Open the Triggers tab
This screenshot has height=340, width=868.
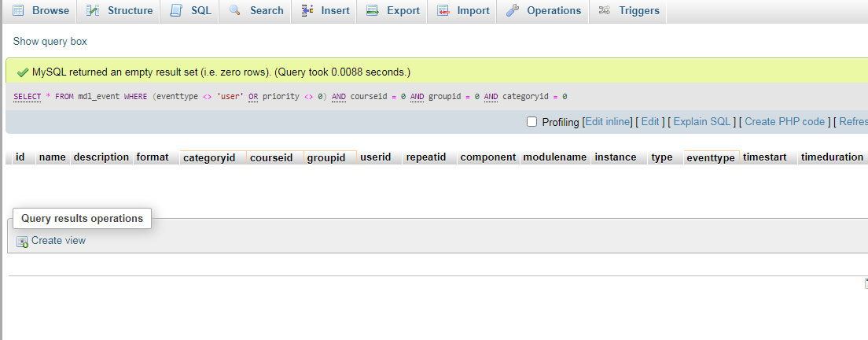(x=627, y=11)
